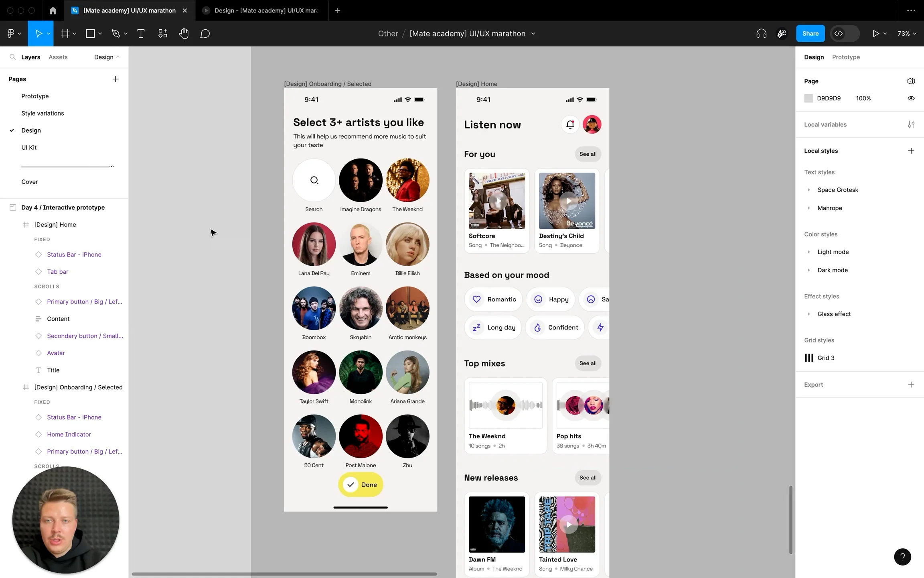Select the Pen tool
The image size is (924, 578).
pyautogui.click(x=116, y=34)
